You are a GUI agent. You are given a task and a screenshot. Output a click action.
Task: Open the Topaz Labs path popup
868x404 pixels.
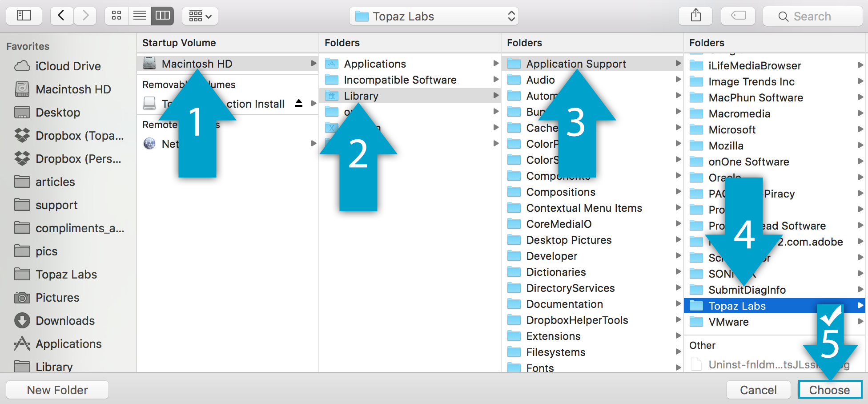434,16
